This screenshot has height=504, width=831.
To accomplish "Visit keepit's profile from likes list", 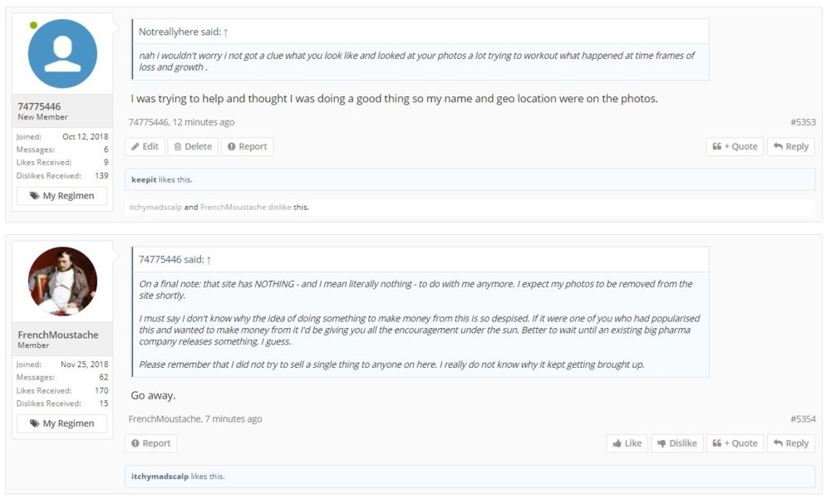I will (144, 179).
